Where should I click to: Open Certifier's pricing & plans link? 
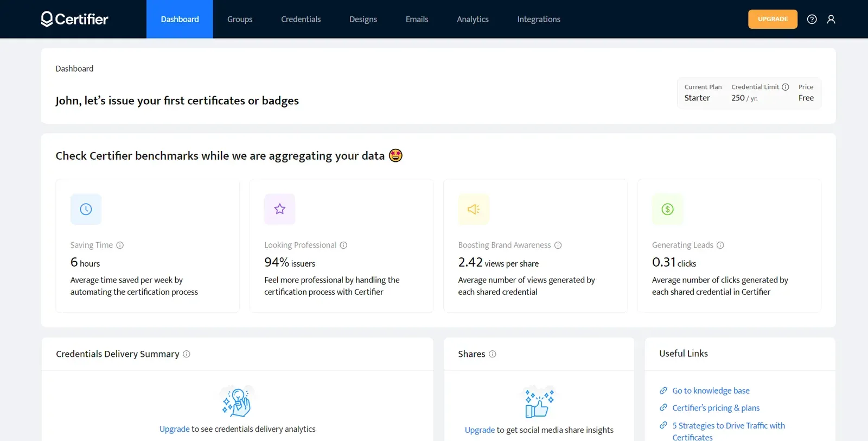(716, 408)
